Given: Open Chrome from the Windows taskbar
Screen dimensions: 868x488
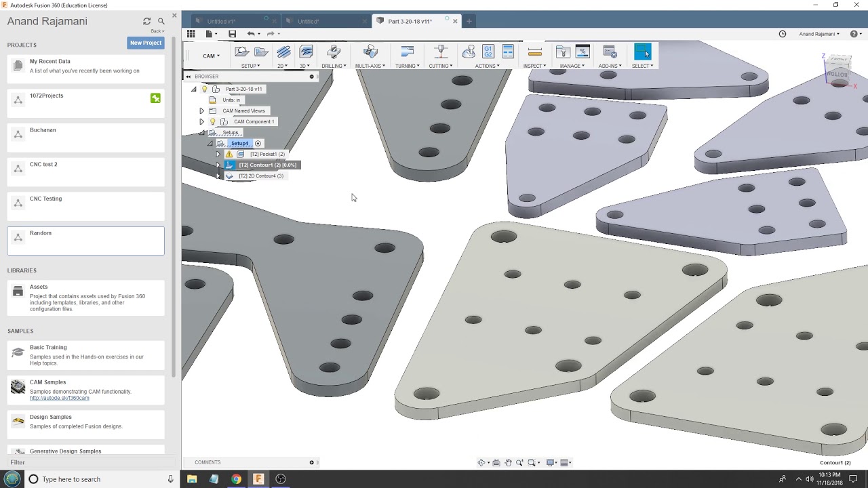Looking at the screenshot, I should [x=236, y=479].
